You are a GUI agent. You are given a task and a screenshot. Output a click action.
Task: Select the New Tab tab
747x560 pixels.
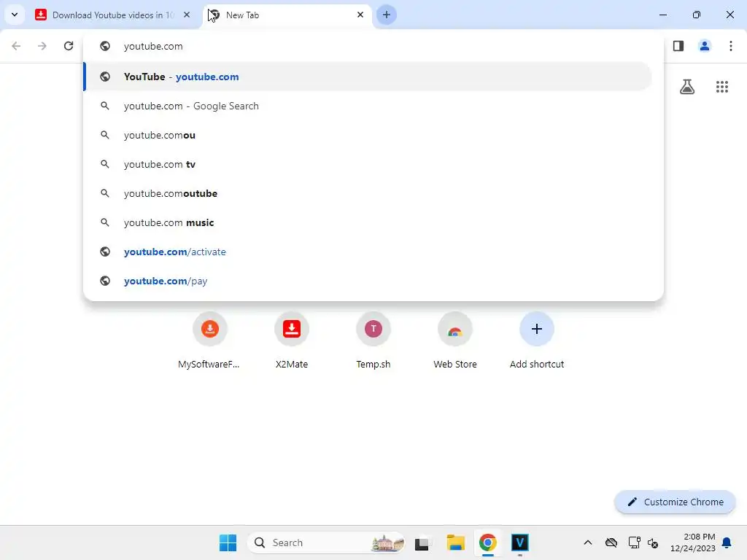287,15
